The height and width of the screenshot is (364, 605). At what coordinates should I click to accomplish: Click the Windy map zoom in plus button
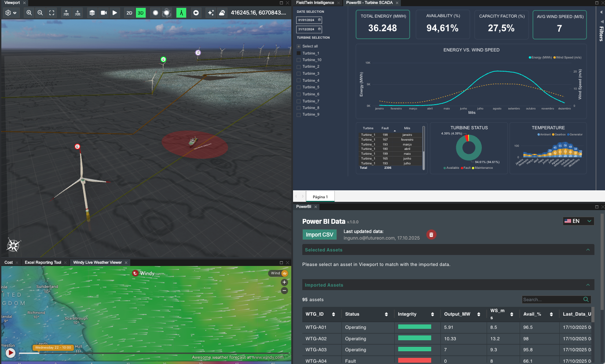(284, 282)
